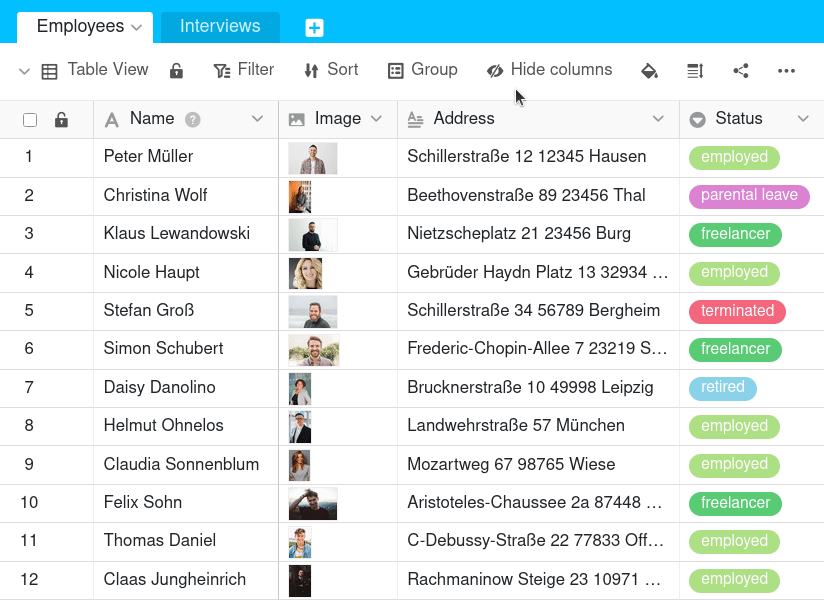This screenshot has height=600, width=824.
Task: Expand the views list chevron beside Table View
Action: point(24,70)
